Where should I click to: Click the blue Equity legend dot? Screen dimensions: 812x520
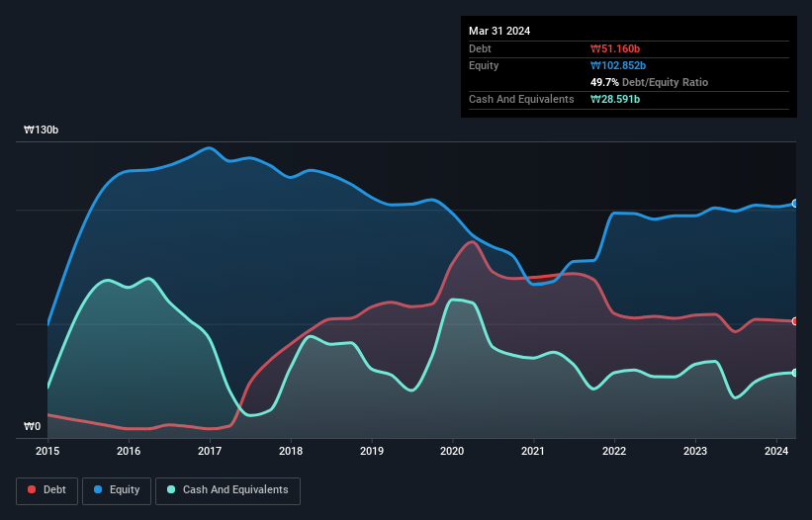(x=98, y=489)
